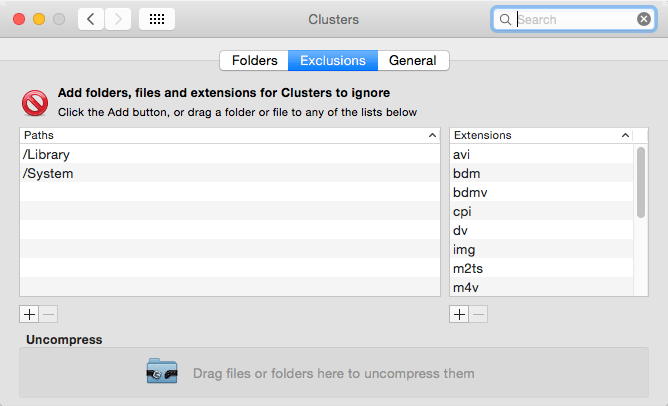The width and height of the screenshot is (668, 406).
Task: Add a new extension with plus button
Action: 459,314
